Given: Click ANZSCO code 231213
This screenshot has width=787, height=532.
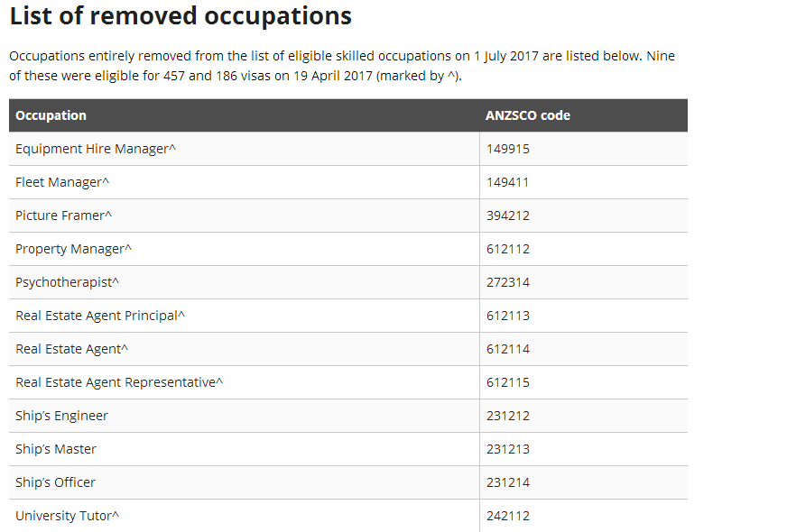Looking at the screenshot, I should coord(508,449).
